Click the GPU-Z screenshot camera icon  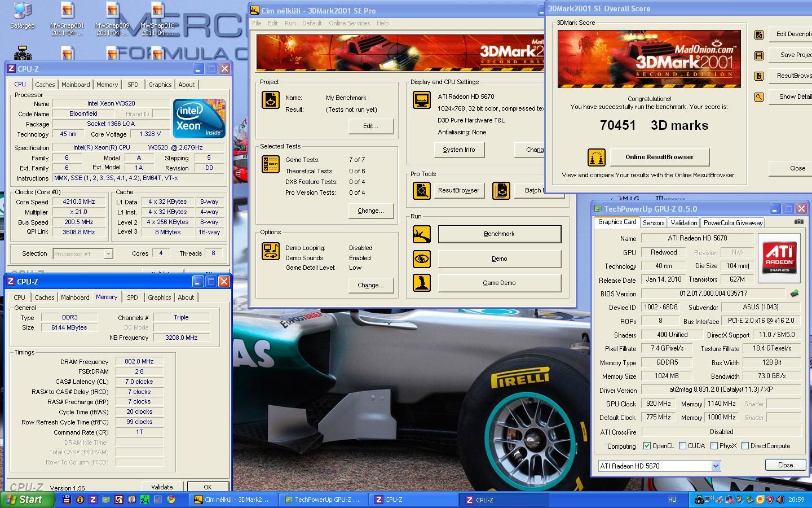point(798,222)
